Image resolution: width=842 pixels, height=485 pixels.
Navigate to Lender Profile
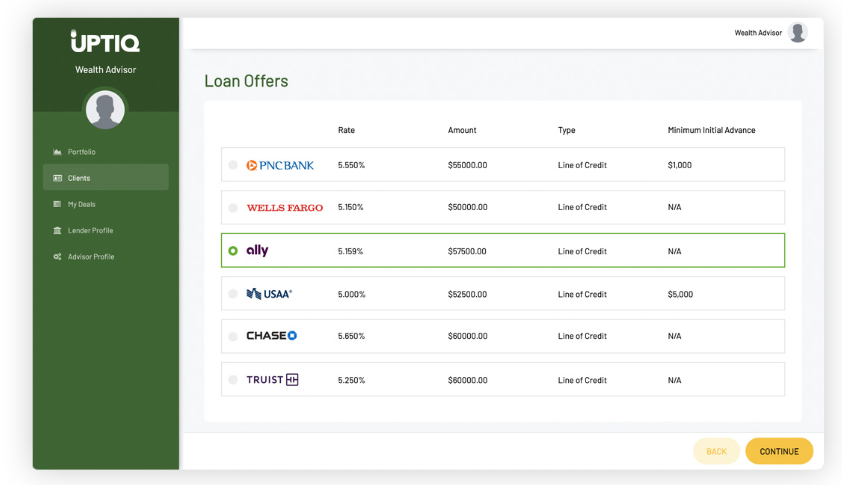point(90,230)
